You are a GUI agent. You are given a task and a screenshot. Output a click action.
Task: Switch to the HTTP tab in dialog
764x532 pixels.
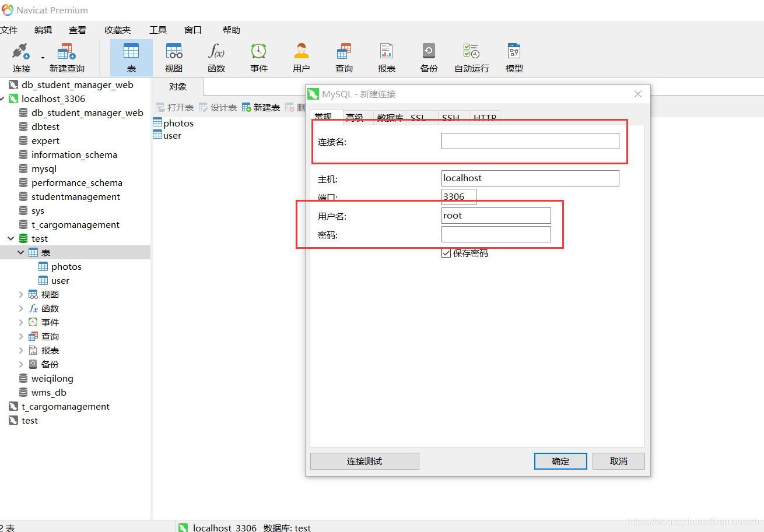pos(485,117)
